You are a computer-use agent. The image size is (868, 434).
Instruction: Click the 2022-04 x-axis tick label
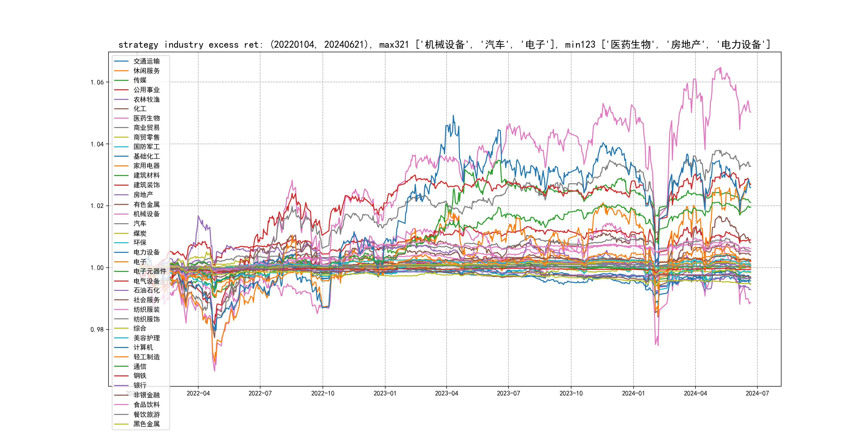pos(198,393)
